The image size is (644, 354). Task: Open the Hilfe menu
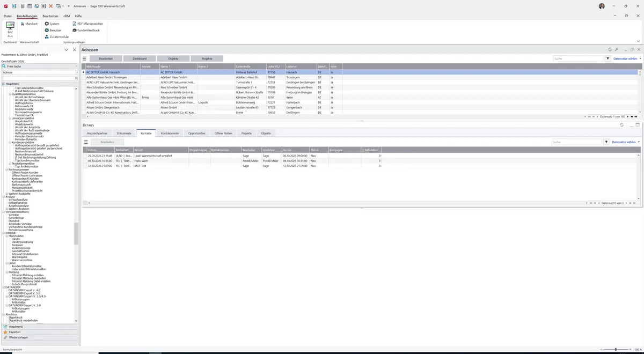(x=78, y=16)
